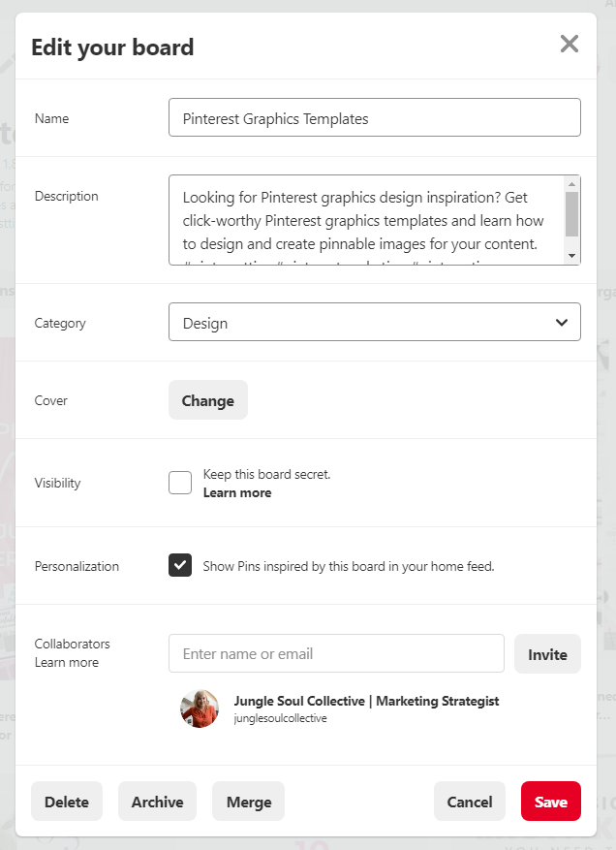Viewport: 616px width, 850px height.
Task: Open the Category dropdown
Action: pos(374,321)
